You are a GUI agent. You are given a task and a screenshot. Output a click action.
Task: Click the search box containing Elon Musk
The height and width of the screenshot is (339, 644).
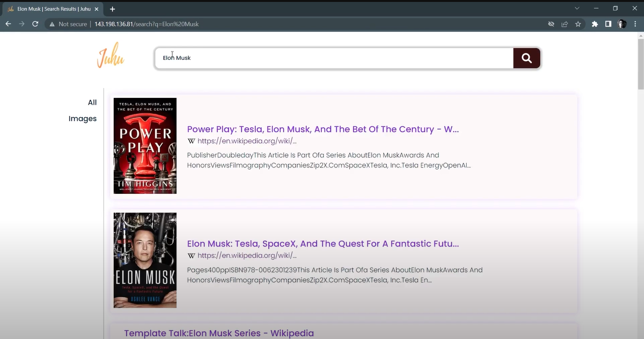point(333,58)
